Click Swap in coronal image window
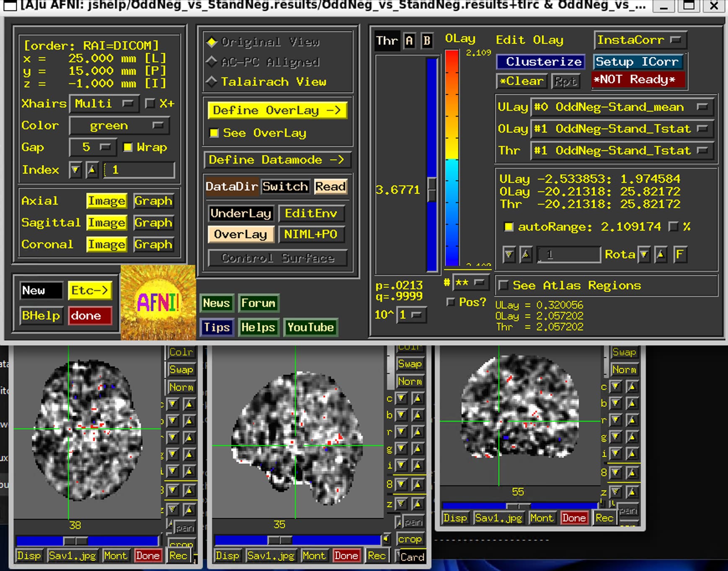This screenshot has width=728, height=571. point(624,352)
